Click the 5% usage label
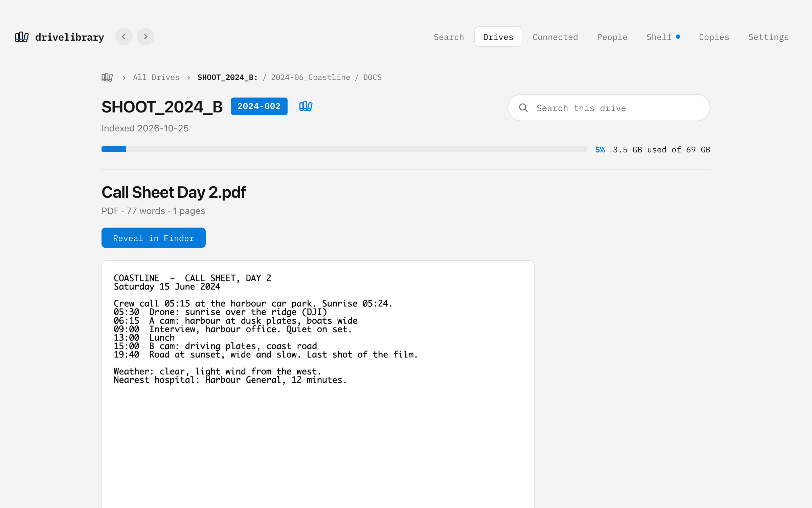The height and width of the screenshot is (508, 812). [x=600, y=150]
